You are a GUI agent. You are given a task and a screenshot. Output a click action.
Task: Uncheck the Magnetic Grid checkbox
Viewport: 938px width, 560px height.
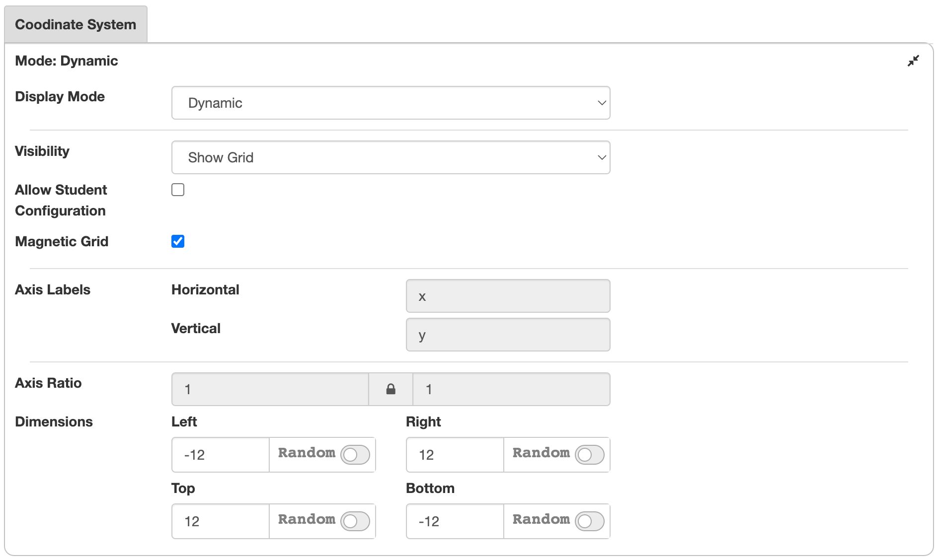(178, 241)
